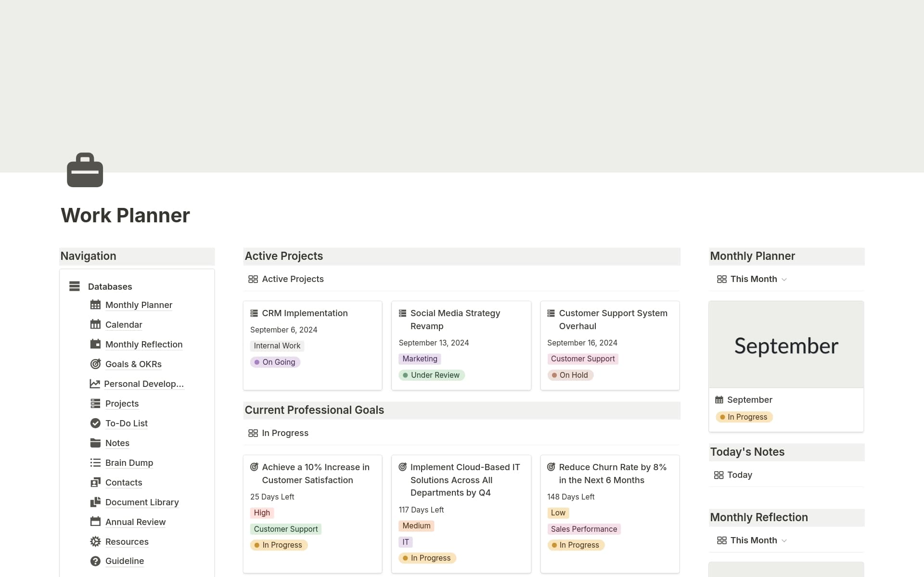Image resolution: width=924 pixels, height=577 pixels.
Task: Click the briefcase page icon above Work Planner
Action: (84, 169)
